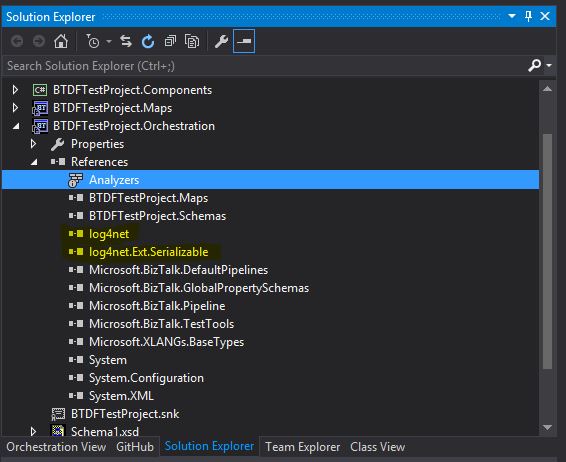Screen dimensions: 566x462
Task: Switch to Team Explorer tab
Action: pos(302,447)
